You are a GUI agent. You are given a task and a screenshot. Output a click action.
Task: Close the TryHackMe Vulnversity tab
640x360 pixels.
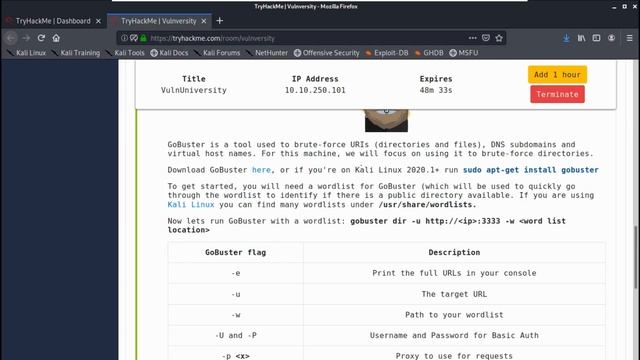[x=204, y=21]
